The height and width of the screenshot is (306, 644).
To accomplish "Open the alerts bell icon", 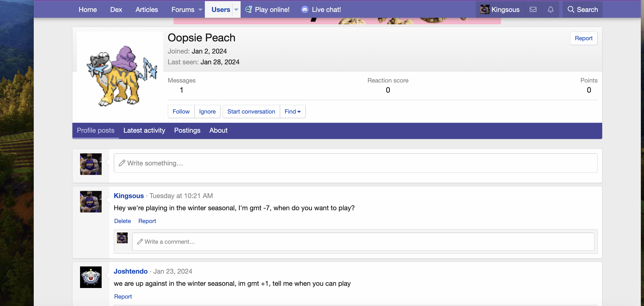I will (x=550, y=9).
